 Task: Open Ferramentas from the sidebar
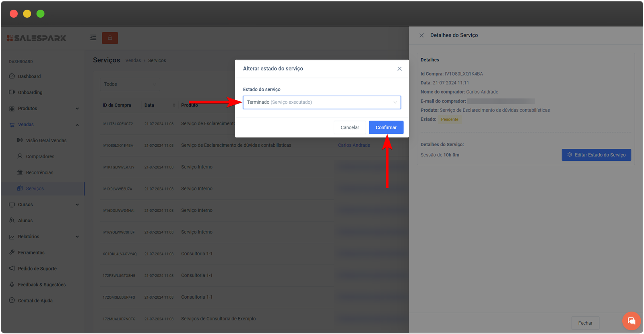(31, 252)
